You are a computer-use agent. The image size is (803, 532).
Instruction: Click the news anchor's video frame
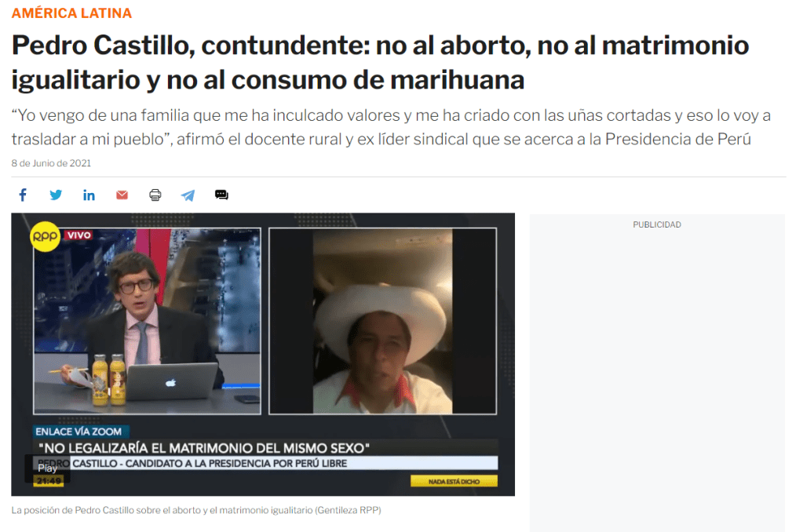[147, 321]
